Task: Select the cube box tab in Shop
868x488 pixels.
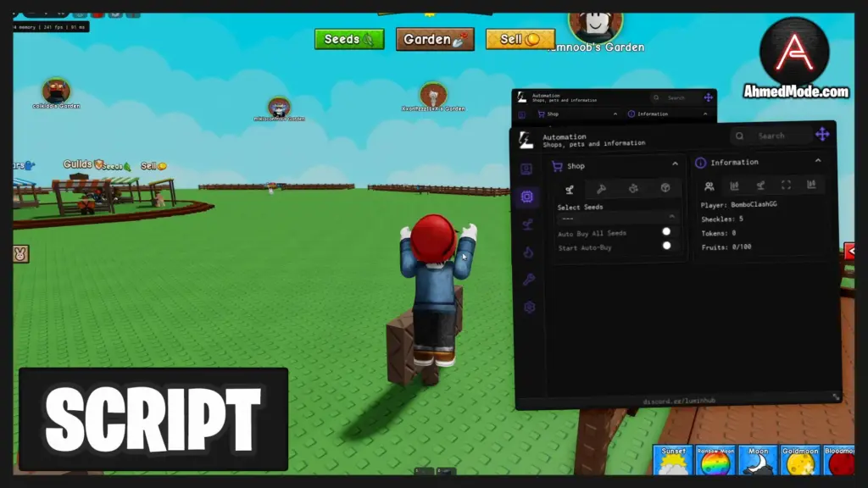Action: [665, 187]
